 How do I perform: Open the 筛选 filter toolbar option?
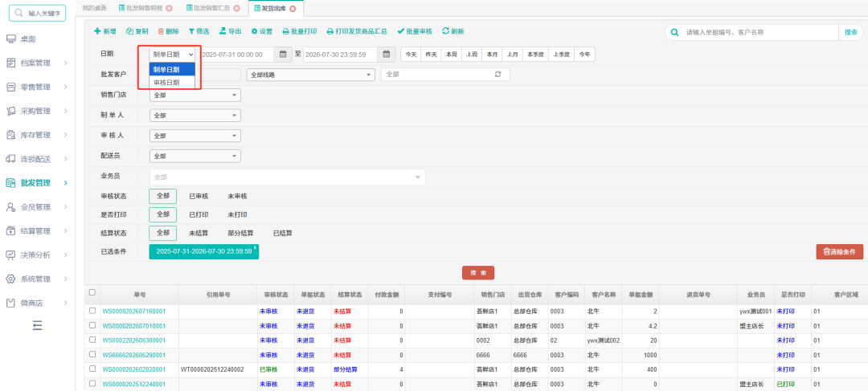click(x=199, y=31)
